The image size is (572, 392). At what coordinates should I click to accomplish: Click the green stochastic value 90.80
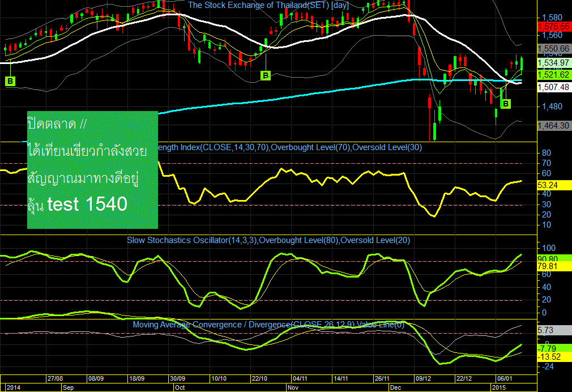click(553, 258)
